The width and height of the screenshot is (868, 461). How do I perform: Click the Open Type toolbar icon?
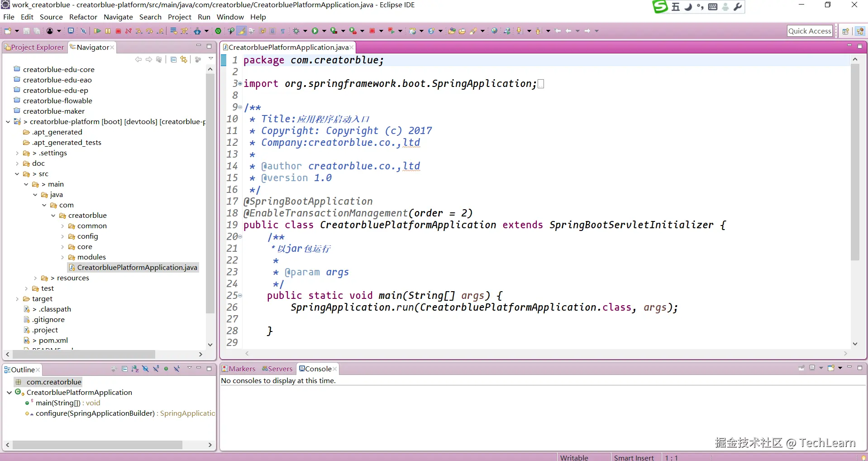click(452, 31)
